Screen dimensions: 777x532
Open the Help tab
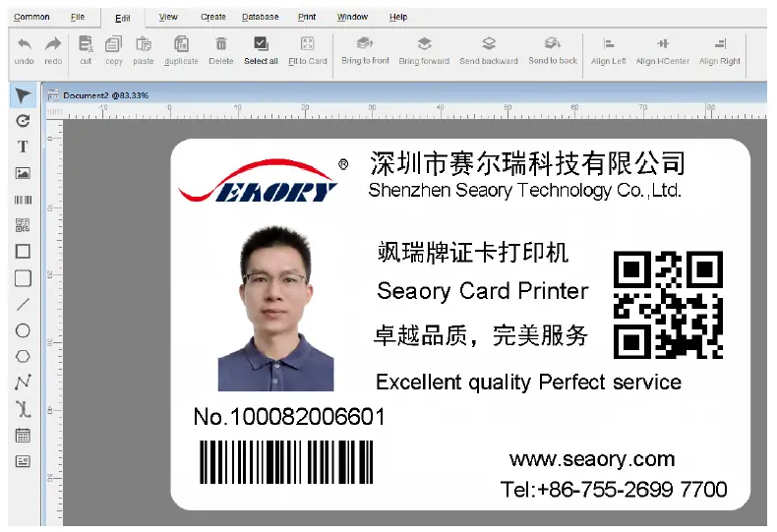(398, 17)
